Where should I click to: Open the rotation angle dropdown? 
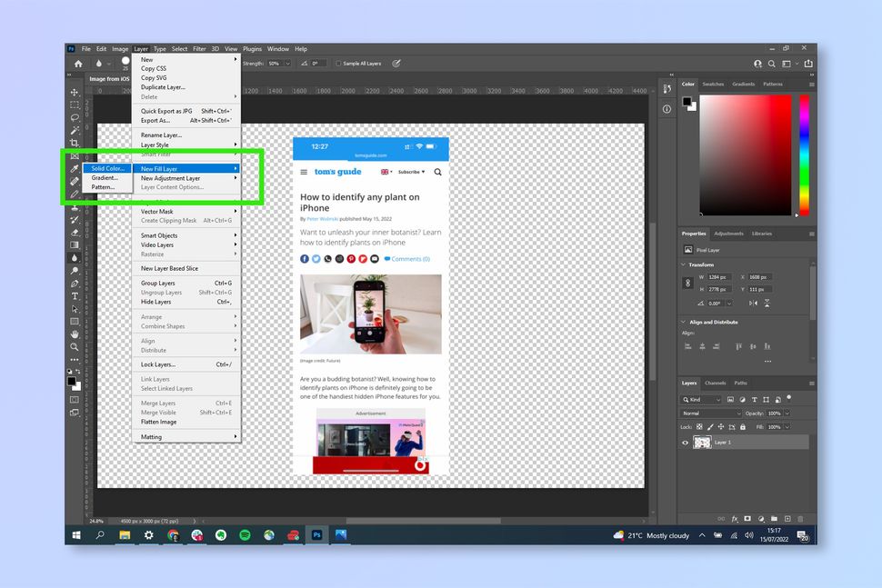pyautogui.click(x=729, y=304)
